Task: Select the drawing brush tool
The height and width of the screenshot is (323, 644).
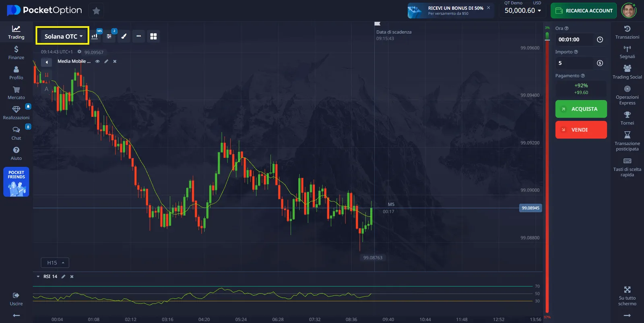Action: pos(124,36)
